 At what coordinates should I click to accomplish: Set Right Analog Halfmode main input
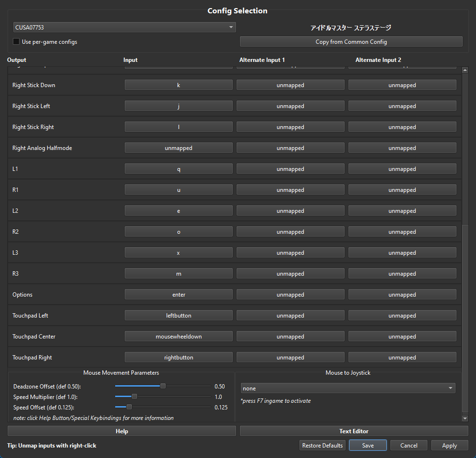[178, 148]
